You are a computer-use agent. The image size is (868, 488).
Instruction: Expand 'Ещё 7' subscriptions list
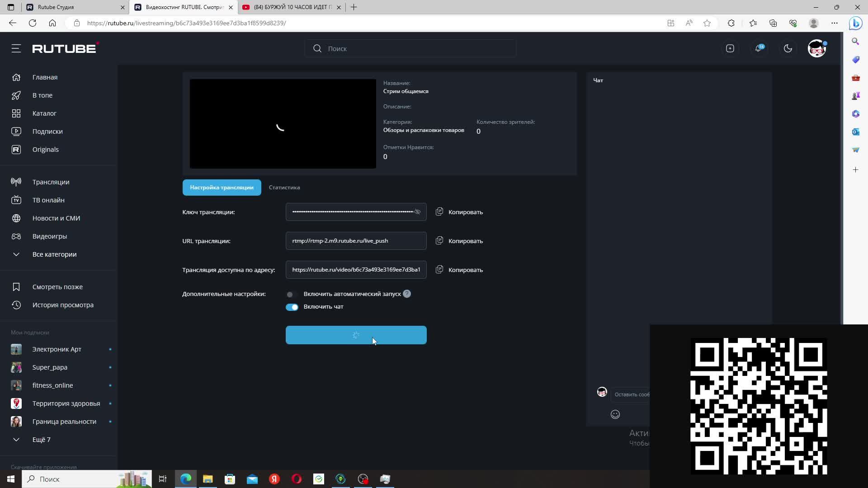(41, 440)
